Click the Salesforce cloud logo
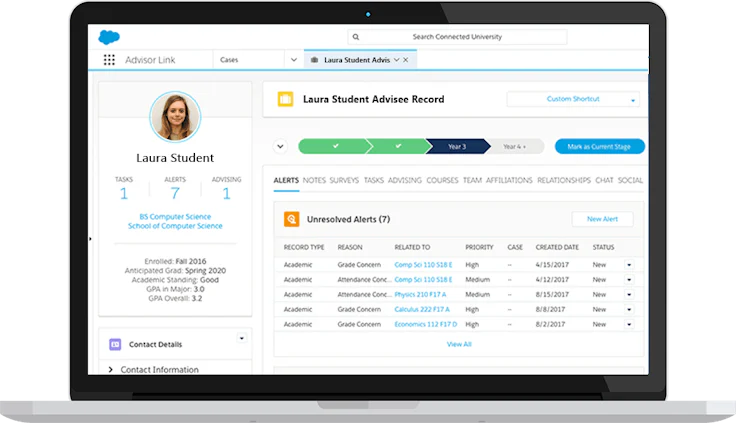The width and height of the screenshot is (736, 423). click(x=109, y=37)
